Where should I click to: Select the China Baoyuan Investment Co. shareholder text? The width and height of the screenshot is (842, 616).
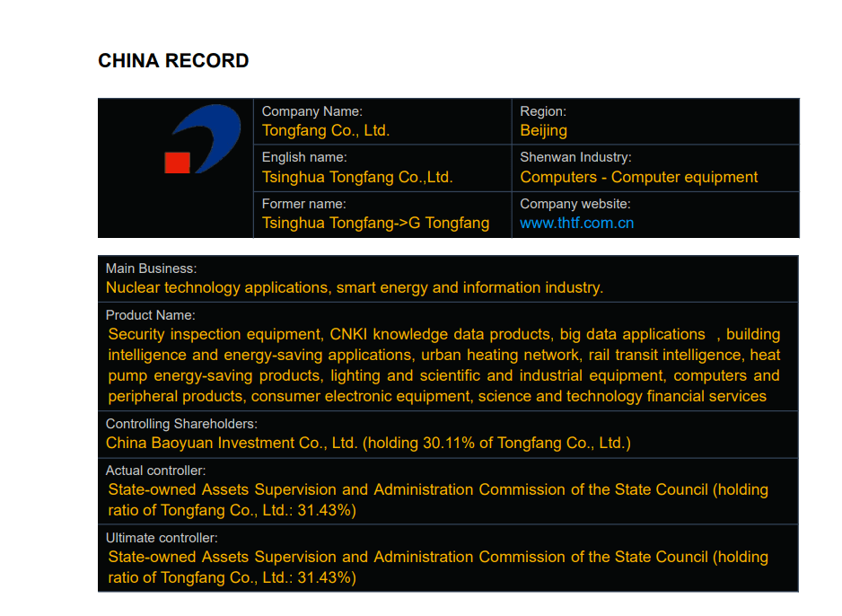pos(368,443)
